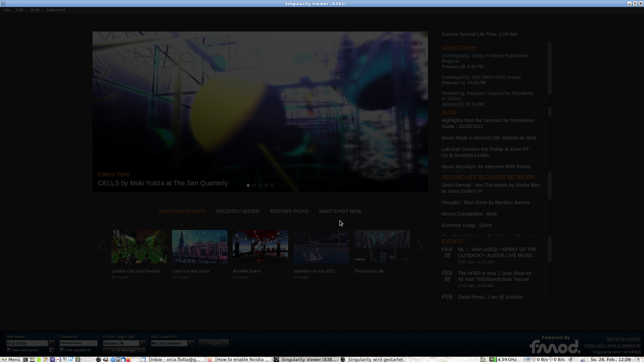Switch to Singularity wird gestartet taskbar window
644x362 pixels.
click(x=372, y=359)
